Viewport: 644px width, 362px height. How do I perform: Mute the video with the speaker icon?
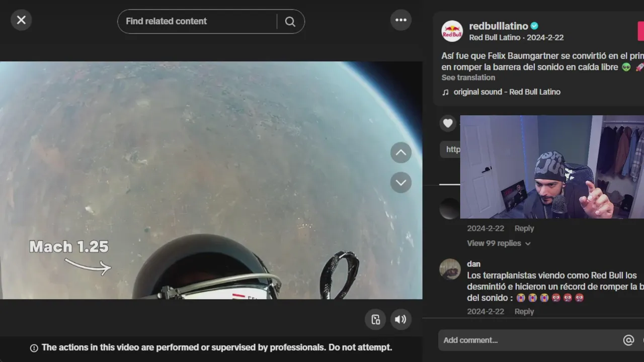click(401, 319)
